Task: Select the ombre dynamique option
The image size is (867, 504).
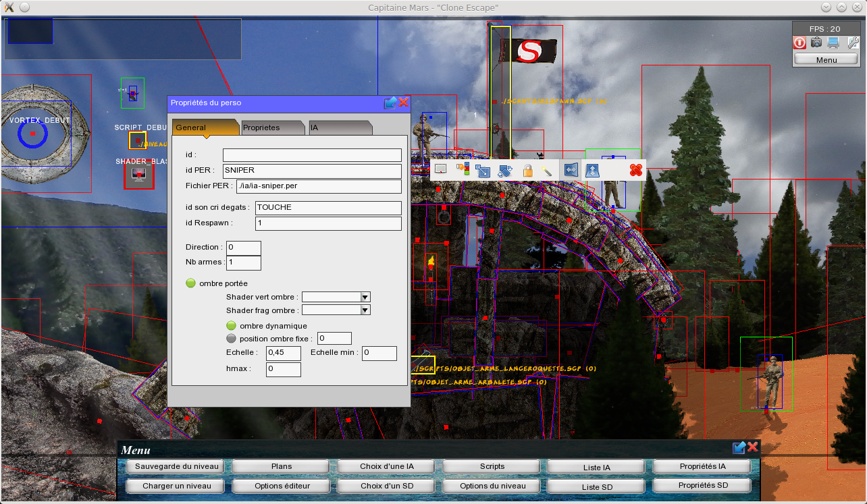Action: [230, 325]
